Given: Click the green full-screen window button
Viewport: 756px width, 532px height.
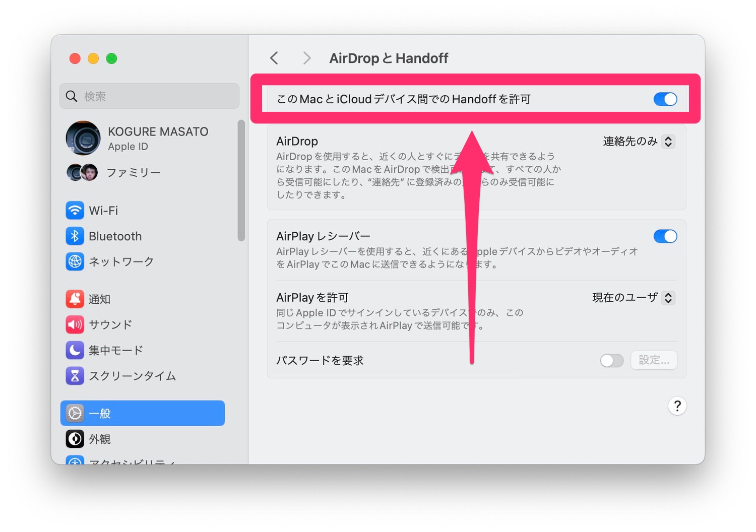Looking at the screenshot, I should (111, 58).
